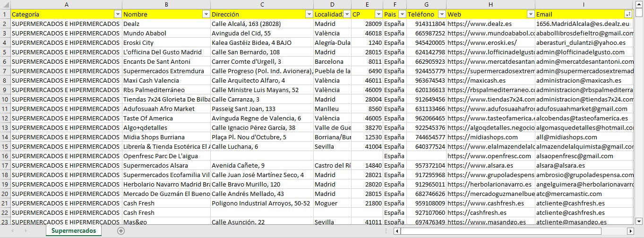Open the CP column filter dropdown
Screen dimensions: 644x238
tap(378, 14)
